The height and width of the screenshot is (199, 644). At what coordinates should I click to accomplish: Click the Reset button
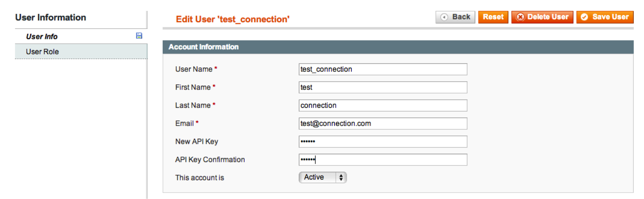click(493, 17)
